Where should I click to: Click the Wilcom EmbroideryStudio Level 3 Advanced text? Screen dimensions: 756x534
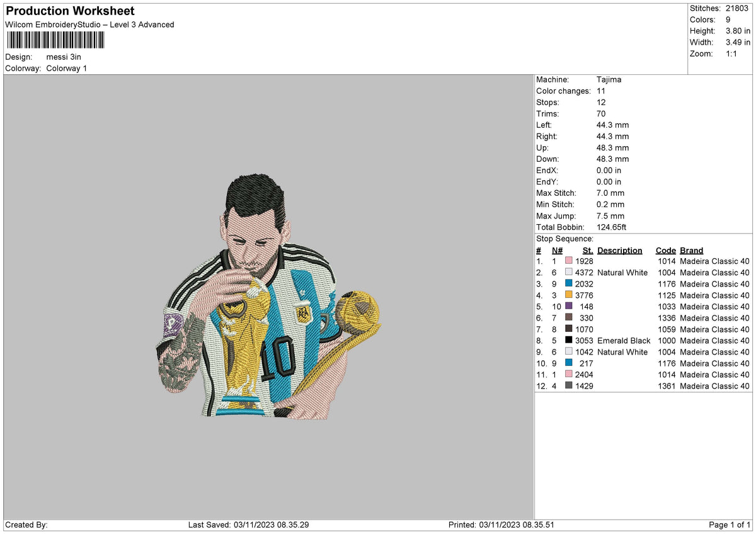pyautogui.click(x=89, y=25)
